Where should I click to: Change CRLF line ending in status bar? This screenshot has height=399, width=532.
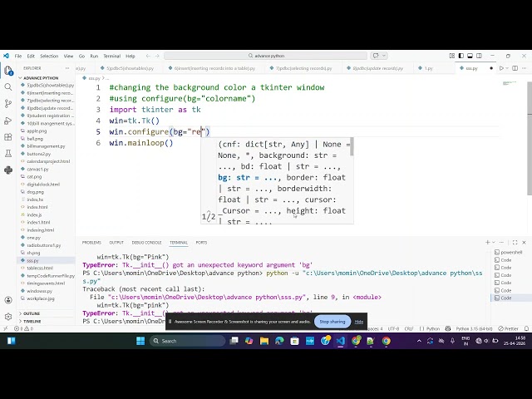click(x=409, y=328)
